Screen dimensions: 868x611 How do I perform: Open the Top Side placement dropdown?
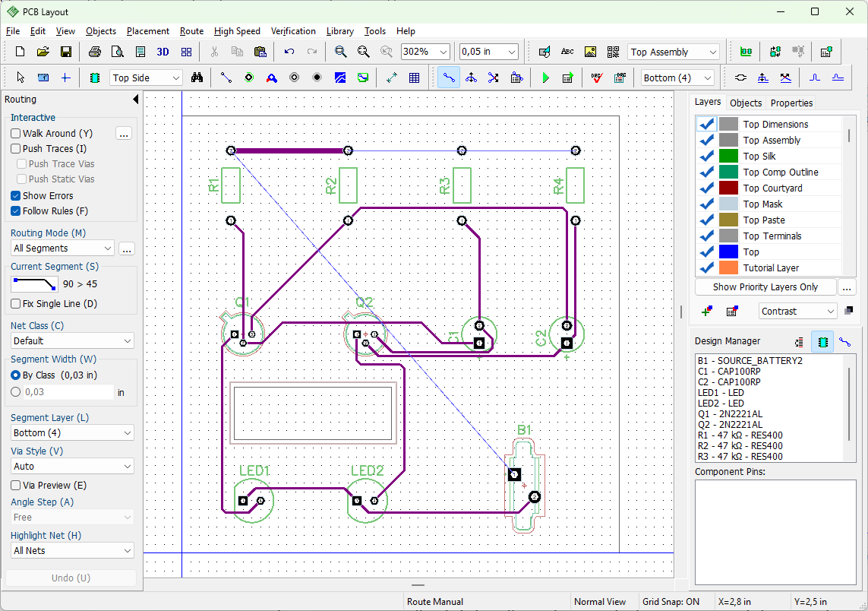pos(146,78)
